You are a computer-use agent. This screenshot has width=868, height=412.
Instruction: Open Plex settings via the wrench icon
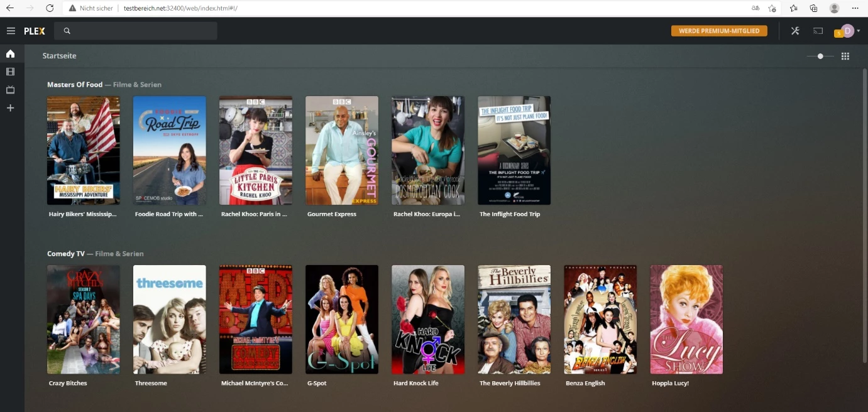(794, 30)
